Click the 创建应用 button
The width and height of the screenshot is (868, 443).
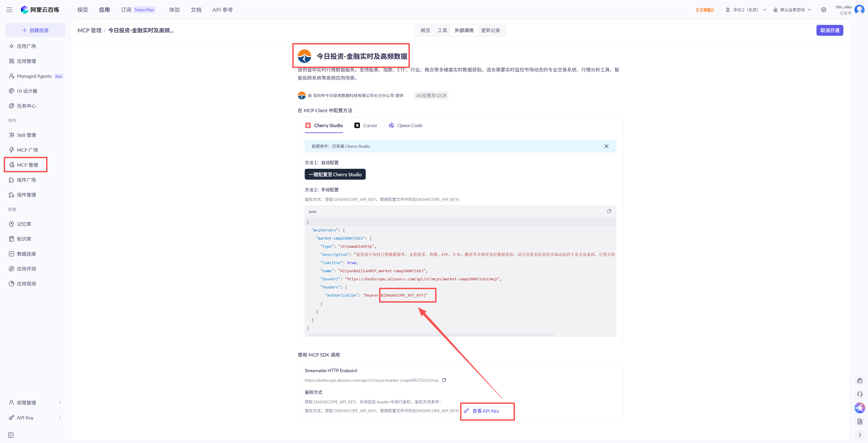tap(35, 30)
